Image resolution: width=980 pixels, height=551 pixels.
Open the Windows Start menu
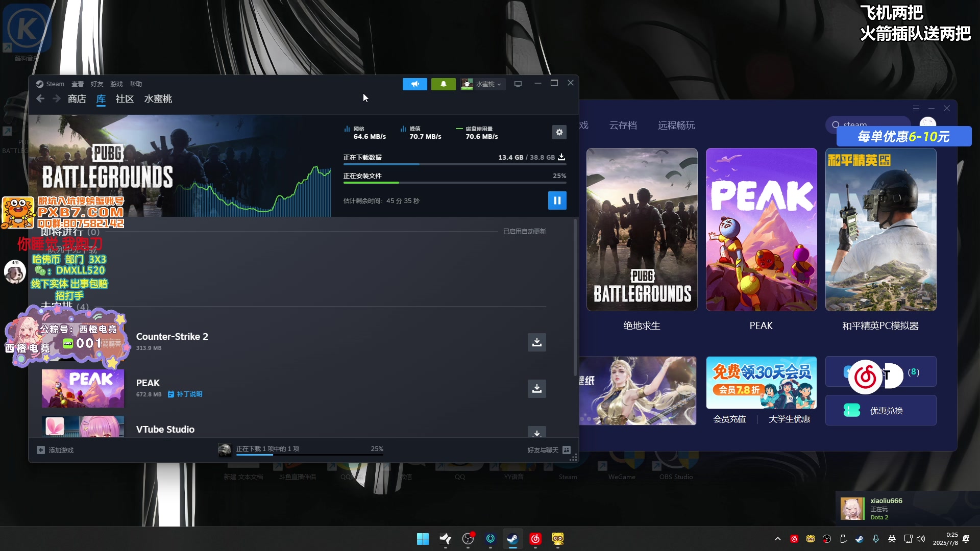point(423,539)
